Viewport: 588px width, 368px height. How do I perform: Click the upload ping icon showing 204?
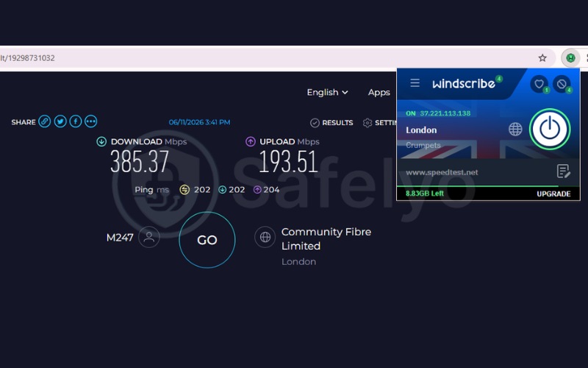257,190
